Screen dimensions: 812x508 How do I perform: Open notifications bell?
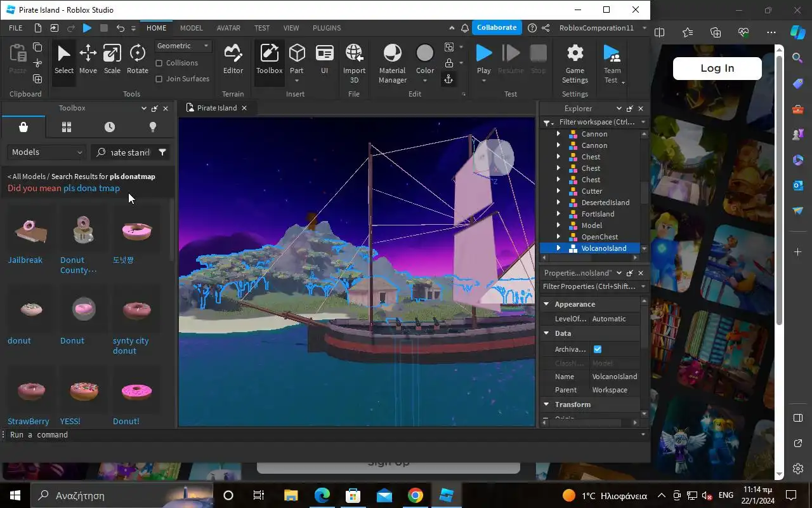[465, 28]
